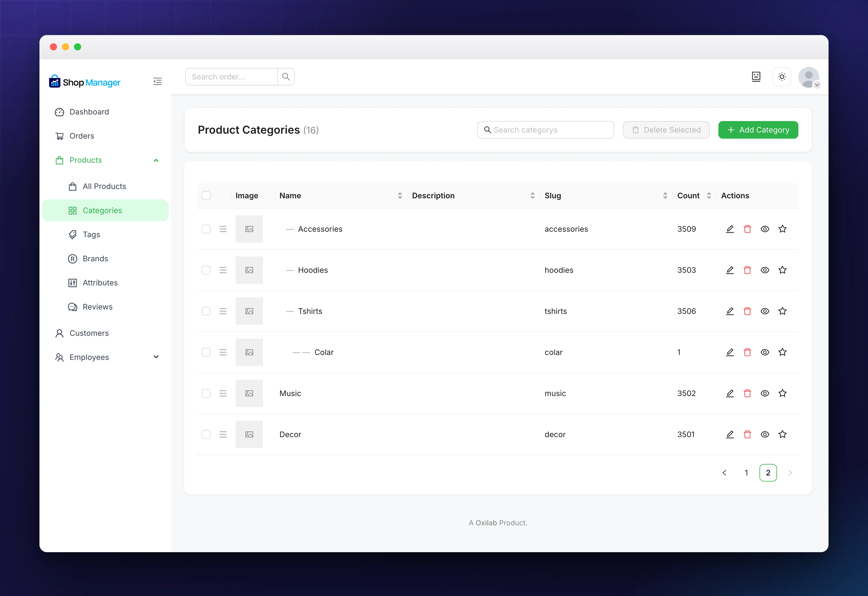Open the Decor image placeholder thumbnail

[249, 434]
